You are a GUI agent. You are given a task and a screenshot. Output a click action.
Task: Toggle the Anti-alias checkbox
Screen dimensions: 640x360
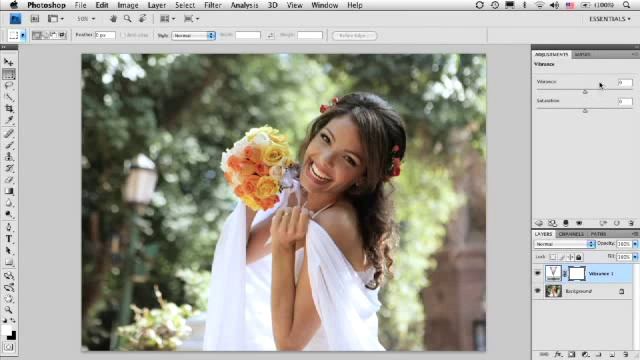click(122, 36)
